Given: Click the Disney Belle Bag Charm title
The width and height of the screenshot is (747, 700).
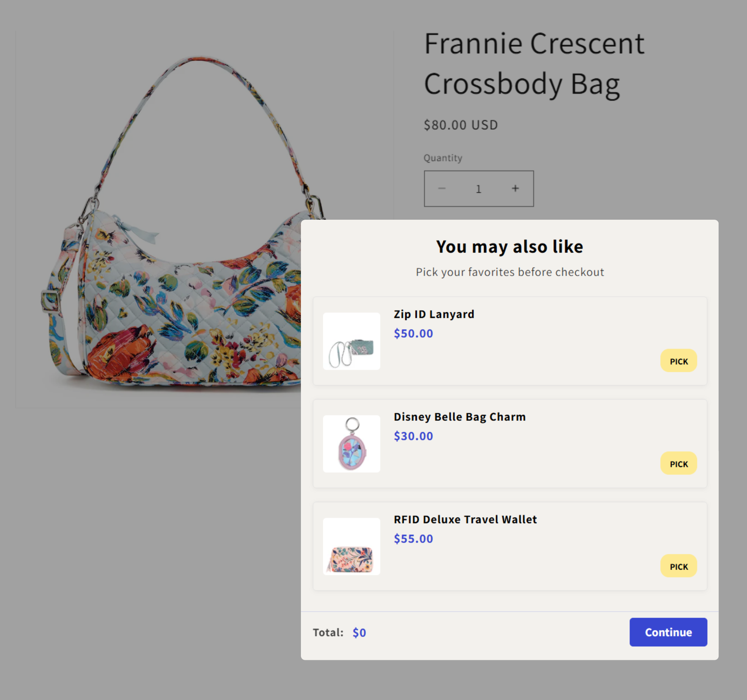Looking at the screenshot, I should coord(460,417).
